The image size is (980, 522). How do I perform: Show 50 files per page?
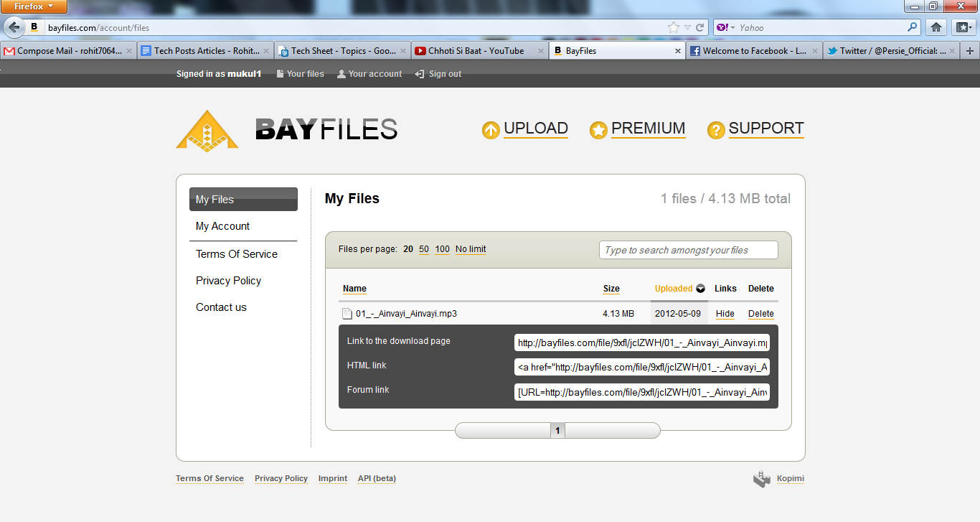(x=424, y=249)
